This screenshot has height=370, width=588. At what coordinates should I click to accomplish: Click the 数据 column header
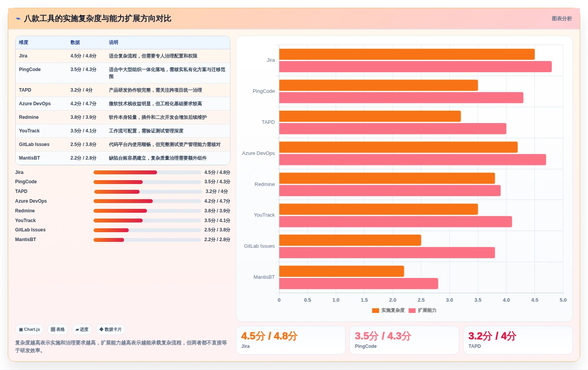(75, 43)
